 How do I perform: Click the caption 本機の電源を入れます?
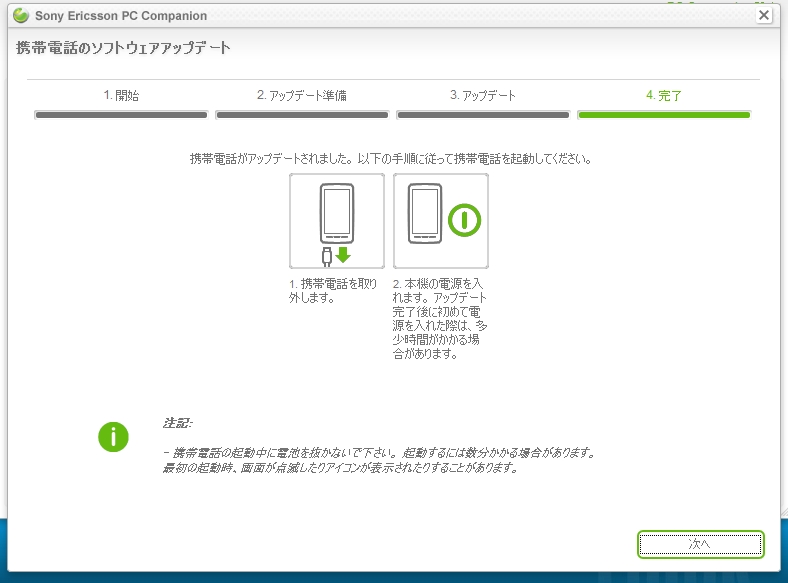coord(439,318)
